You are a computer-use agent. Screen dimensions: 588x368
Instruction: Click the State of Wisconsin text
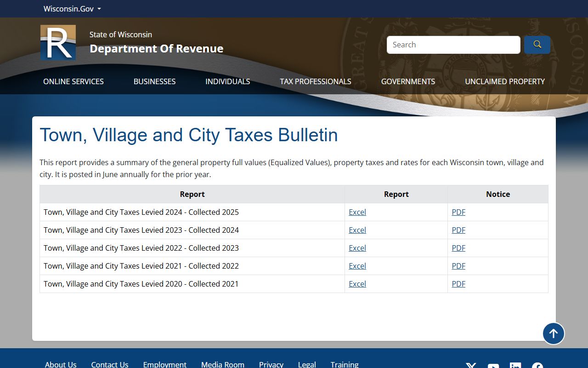[x=121, y=34]
